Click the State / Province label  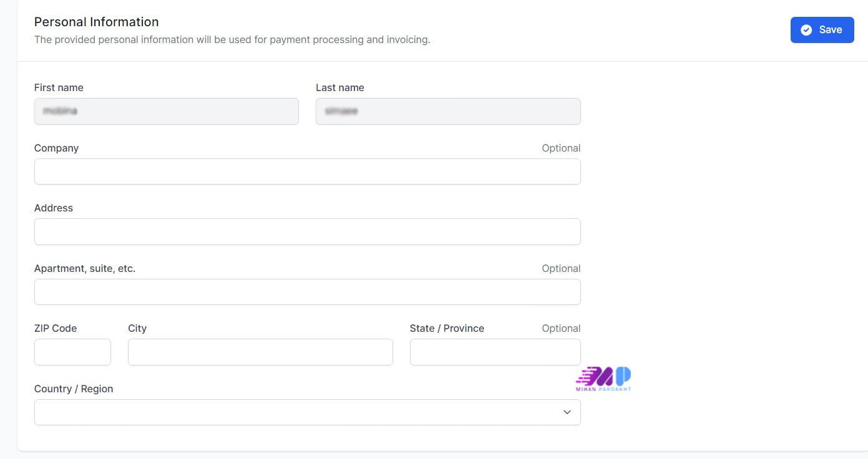447,328
